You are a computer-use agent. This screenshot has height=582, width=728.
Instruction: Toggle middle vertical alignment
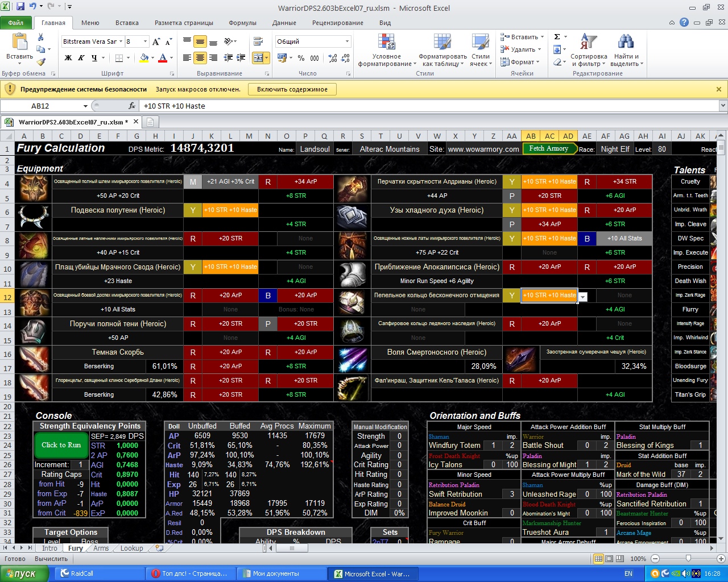pos(200,41)
